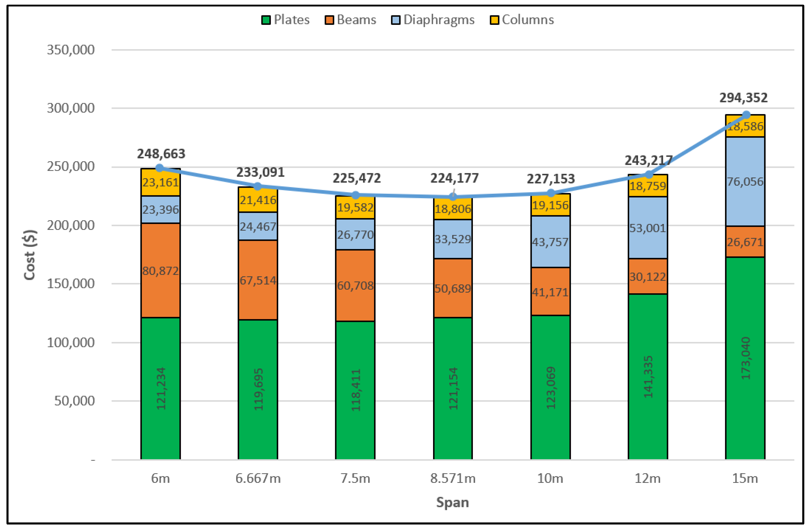Screen dimensions: 810x532
Task: Click the blue Diaphragms legend swatch
Action: click(396, 20)
